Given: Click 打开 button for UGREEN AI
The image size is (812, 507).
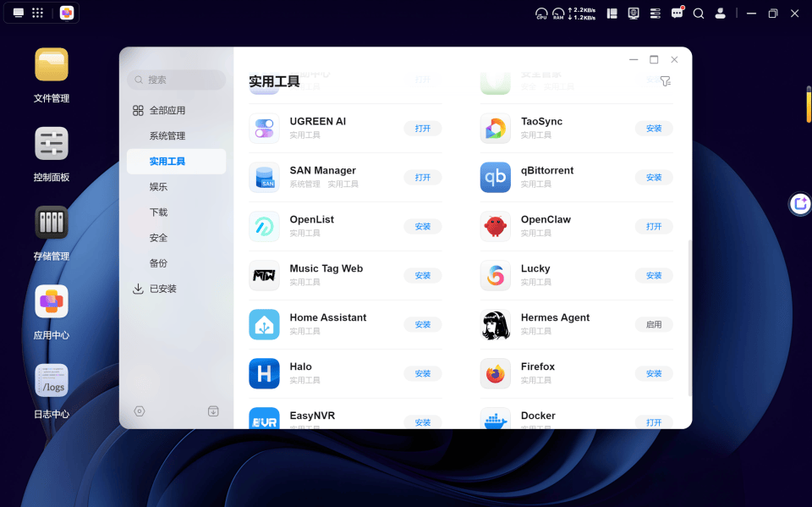Looking at the screenshot, I should click(423, 129).
